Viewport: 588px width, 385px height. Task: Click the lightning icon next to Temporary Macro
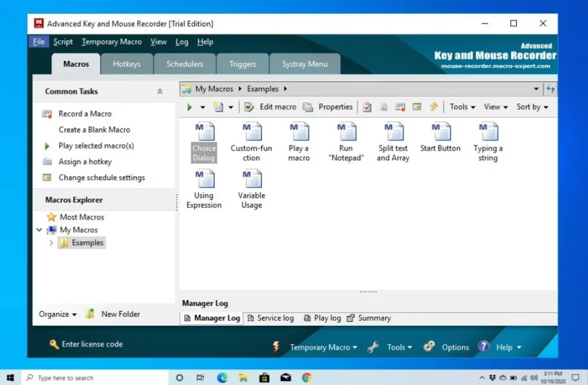click(276, 347)
